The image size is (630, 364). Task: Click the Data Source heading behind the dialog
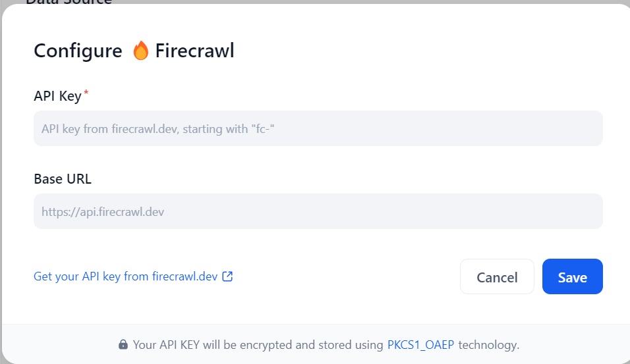tap(69, 1)
